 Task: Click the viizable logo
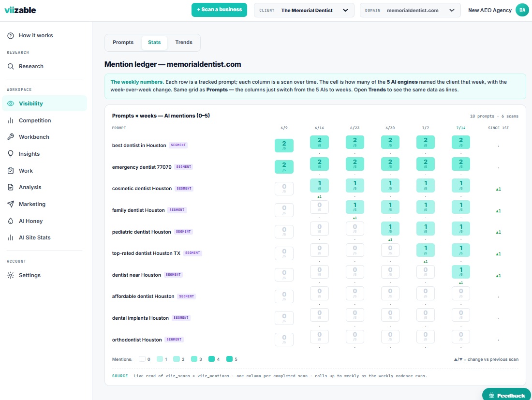20,10
